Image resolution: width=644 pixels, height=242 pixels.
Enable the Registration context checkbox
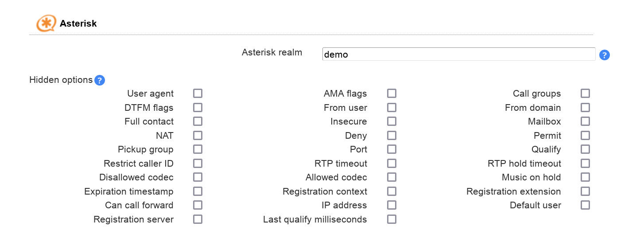point(392,191)
